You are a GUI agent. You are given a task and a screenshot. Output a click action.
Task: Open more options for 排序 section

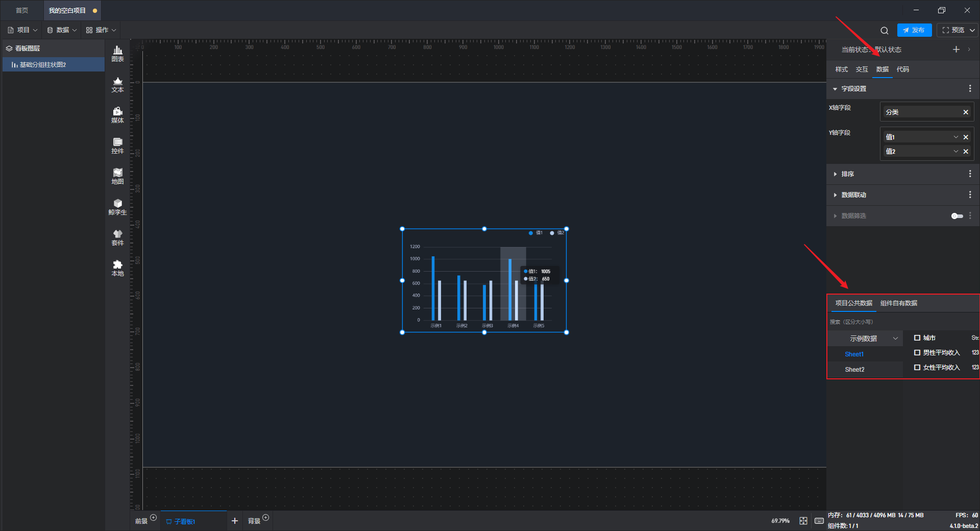(x=970, y=174)
